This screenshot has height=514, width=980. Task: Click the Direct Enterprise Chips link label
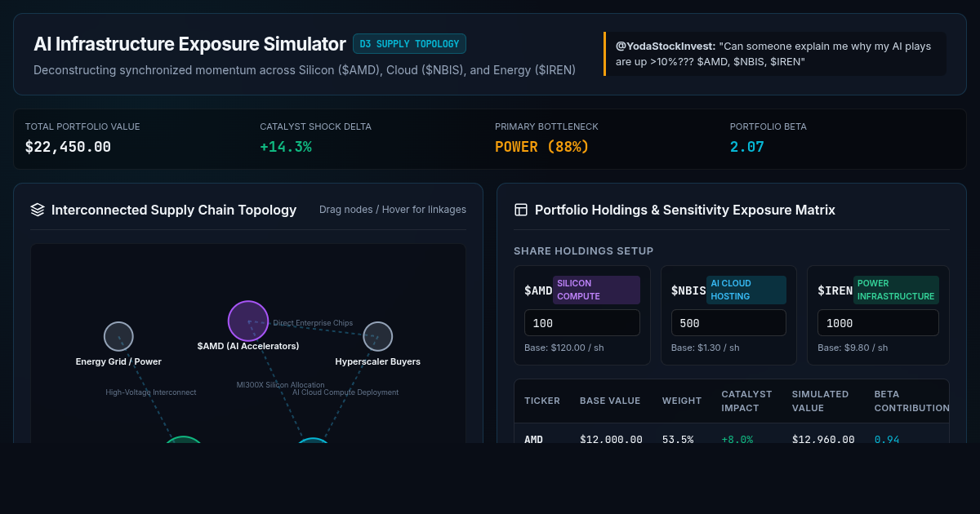(x=313, y=323)
